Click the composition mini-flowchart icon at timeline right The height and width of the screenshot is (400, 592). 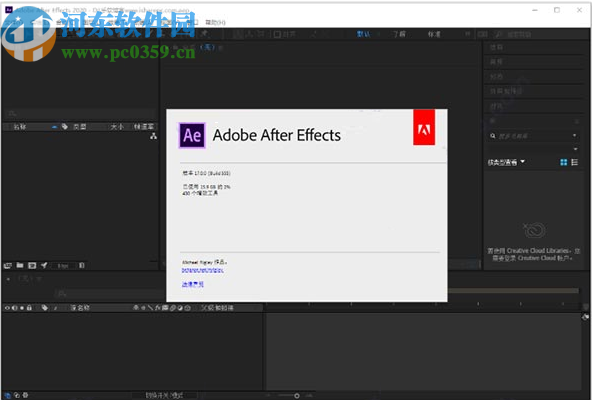585,317
